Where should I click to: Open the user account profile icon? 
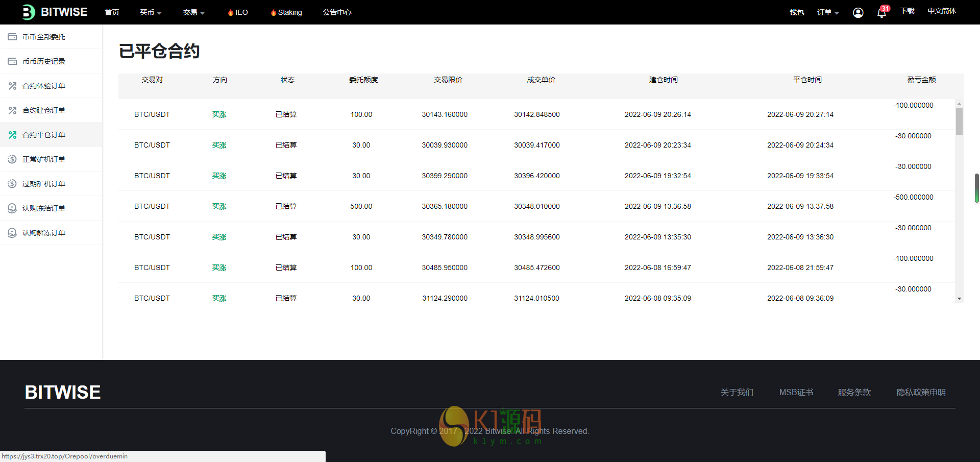pyautogui.click(x=858, y=12)
